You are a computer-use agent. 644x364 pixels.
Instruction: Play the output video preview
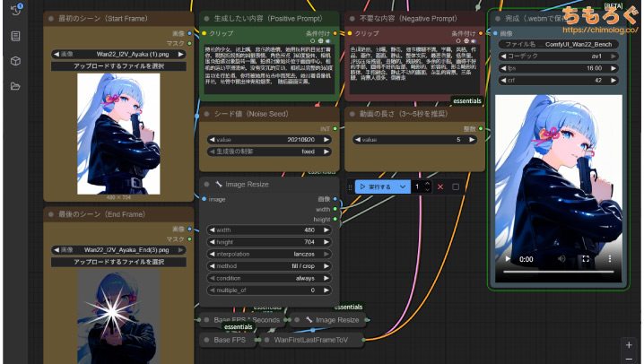[x=508, y=259]
